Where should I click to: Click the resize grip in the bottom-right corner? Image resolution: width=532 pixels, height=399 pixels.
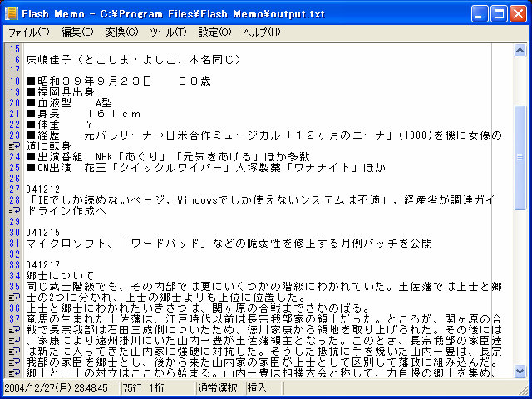point(522,388)
